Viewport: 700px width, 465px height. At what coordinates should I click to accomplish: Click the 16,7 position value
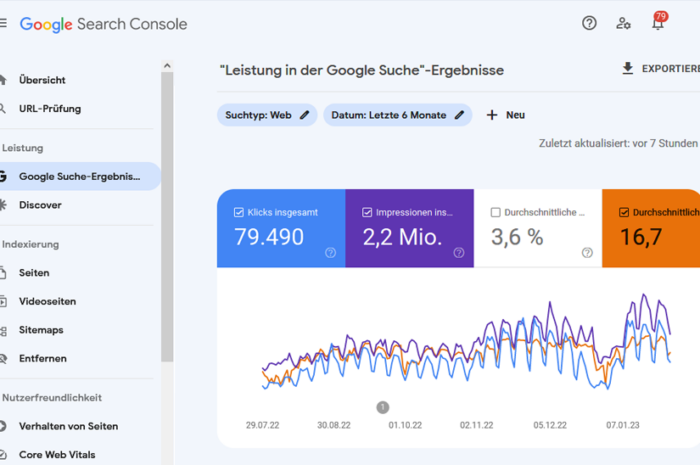pos(641,237)
